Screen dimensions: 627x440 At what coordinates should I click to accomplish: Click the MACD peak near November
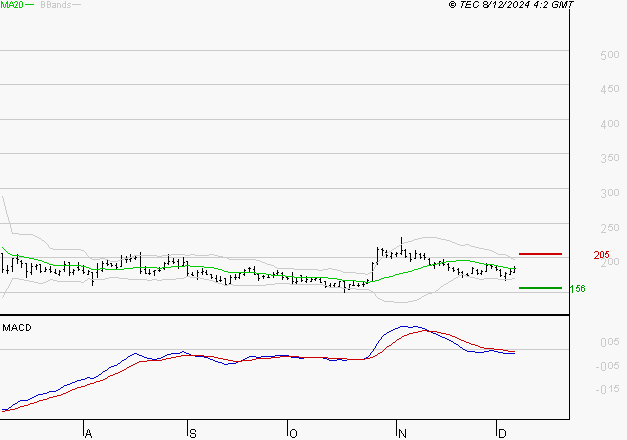[x=405, y=326]
